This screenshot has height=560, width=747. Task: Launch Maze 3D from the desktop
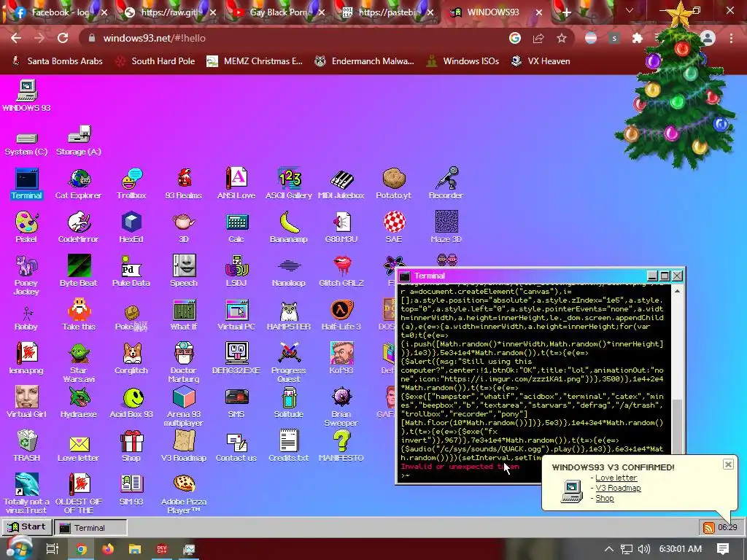(x=446, y=227)
